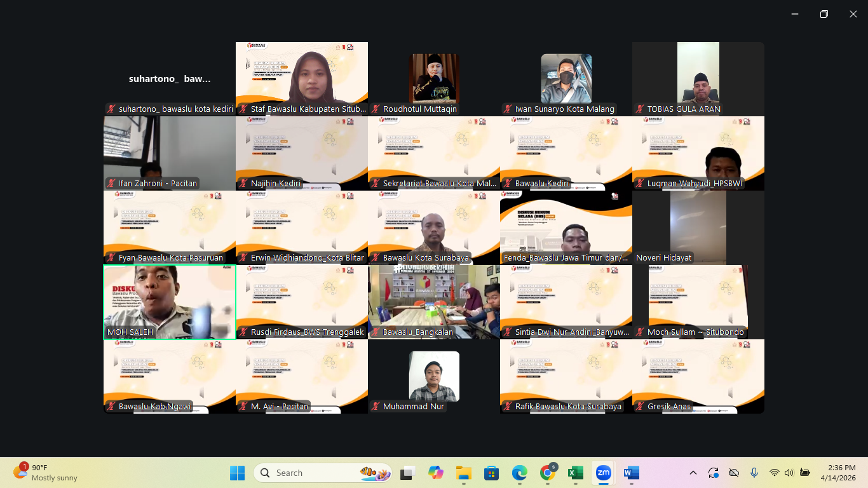Open Microsoft Store taskbar icon
This screenshot has height=488, width=868.
point(491,473)
